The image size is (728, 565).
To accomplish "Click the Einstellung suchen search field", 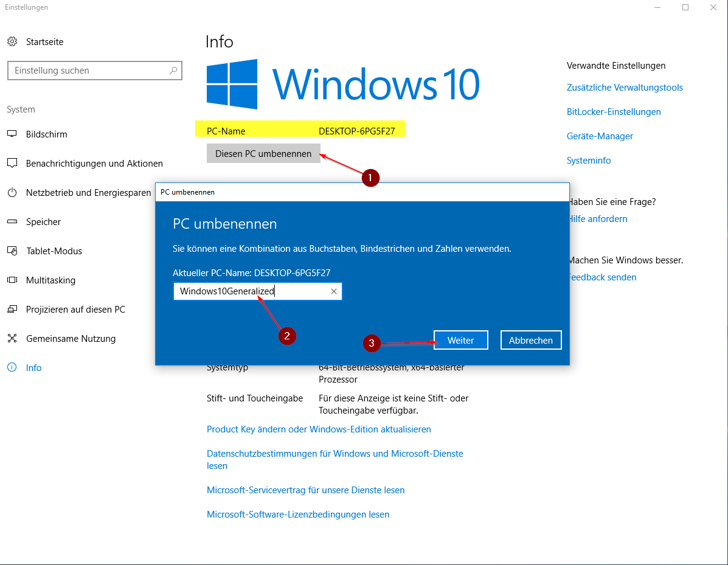I will (95, 71).
